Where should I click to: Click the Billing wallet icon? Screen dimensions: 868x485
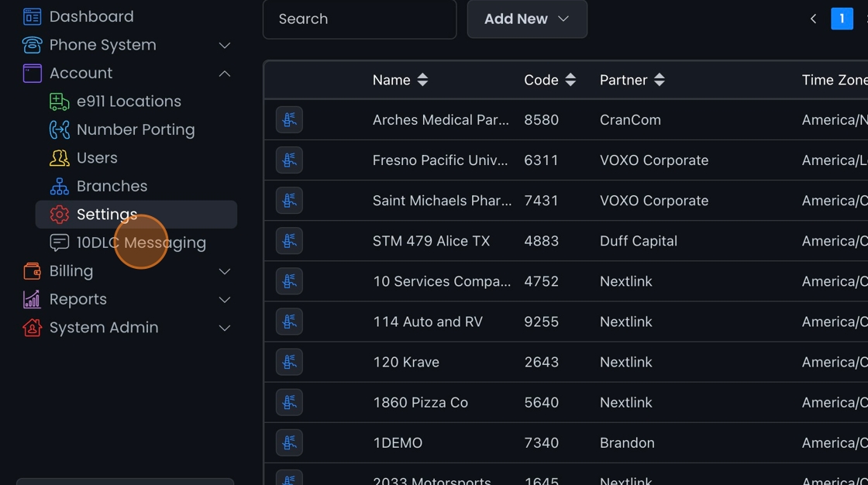[x=32, y=271]
